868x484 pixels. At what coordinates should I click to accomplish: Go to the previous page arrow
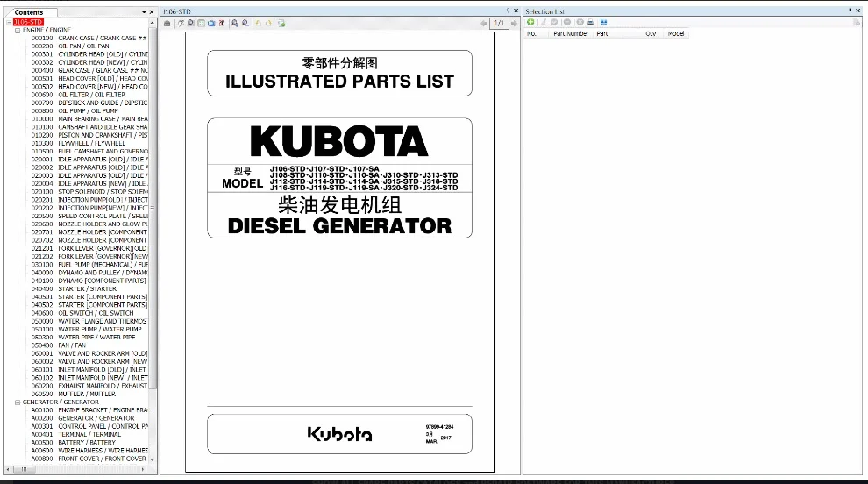pos(484,24)
